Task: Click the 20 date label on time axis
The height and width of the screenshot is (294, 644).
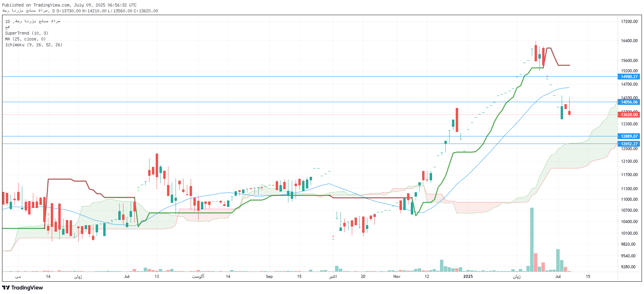Action: [x=363, y=277]
